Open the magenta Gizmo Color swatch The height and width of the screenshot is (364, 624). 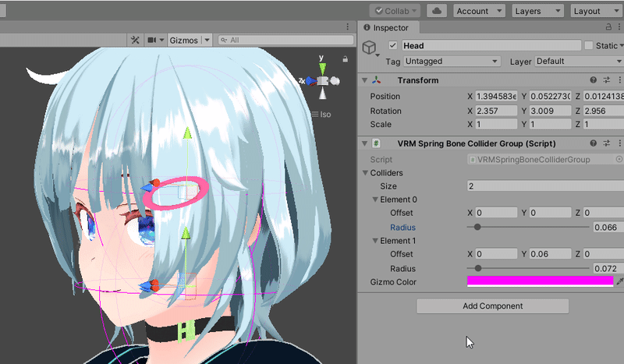click(x=540, y=281)
